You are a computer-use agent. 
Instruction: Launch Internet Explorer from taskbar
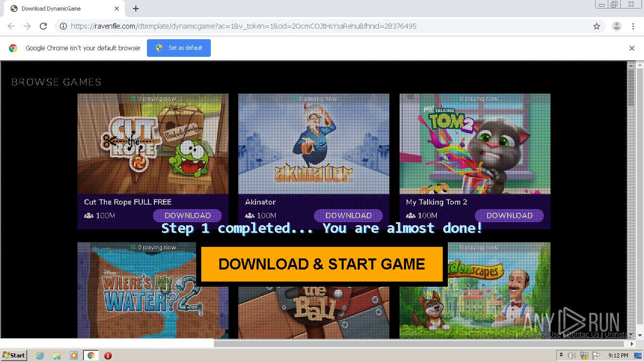pos(40,355)
